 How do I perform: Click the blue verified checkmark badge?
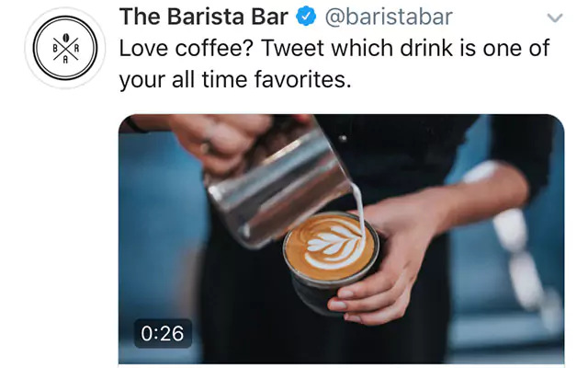306,17
